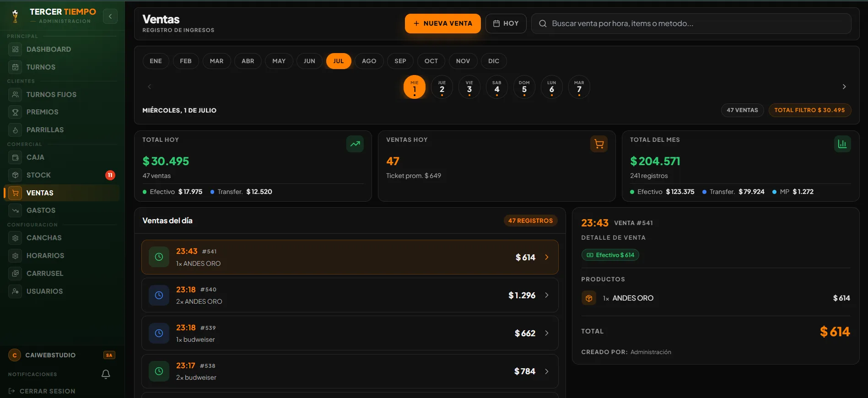Click the CaiWebStudio user avatar
Viewport: 868px width, 398px height.
click(x=15, y=355)
